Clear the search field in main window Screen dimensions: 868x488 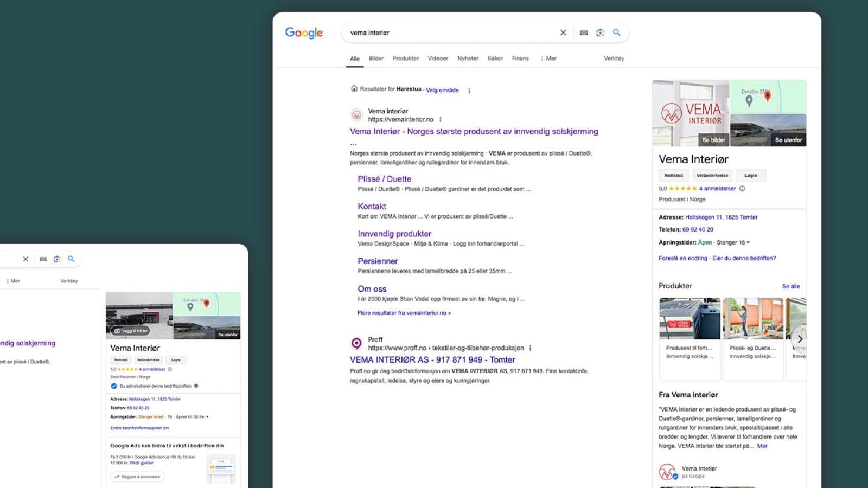563,33
